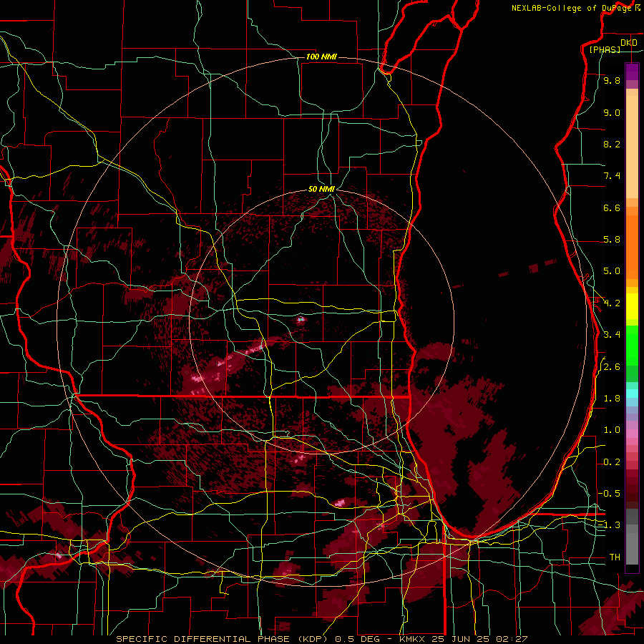Click the 1.8 scale value

[612, 399]
